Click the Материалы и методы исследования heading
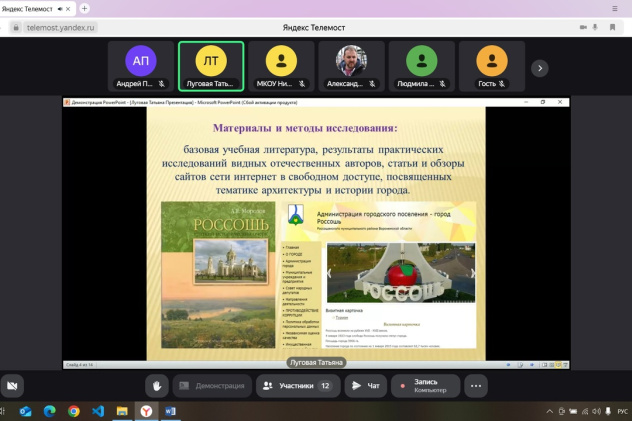632x421 pixels. (x=305, y=128)
